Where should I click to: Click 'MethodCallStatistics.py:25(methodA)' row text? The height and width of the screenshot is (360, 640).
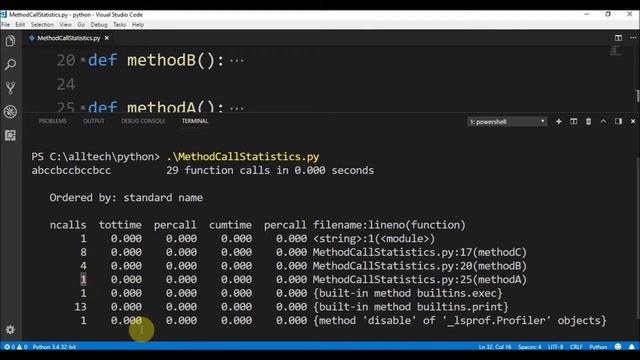click(x=420, y=280)
